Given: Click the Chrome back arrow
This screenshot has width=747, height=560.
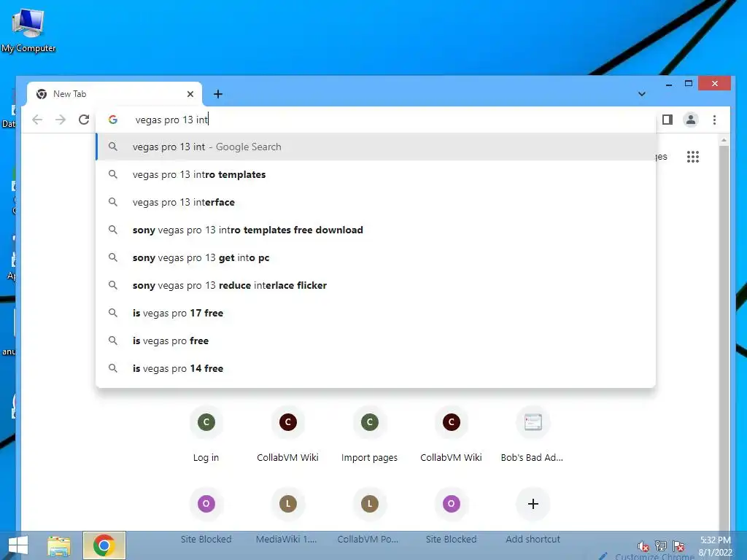Looking at the screenshot, I should coord(37,120).
